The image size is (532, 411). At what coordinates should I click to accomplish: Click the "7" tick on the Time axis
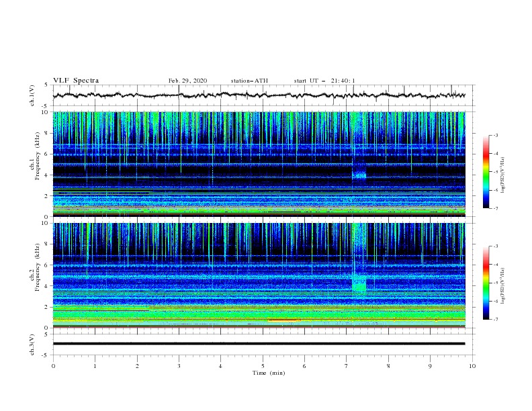pos(347,366)
